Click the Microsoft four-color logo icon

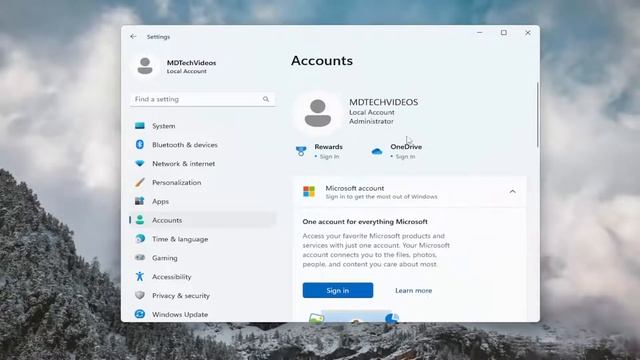point(309,191)
